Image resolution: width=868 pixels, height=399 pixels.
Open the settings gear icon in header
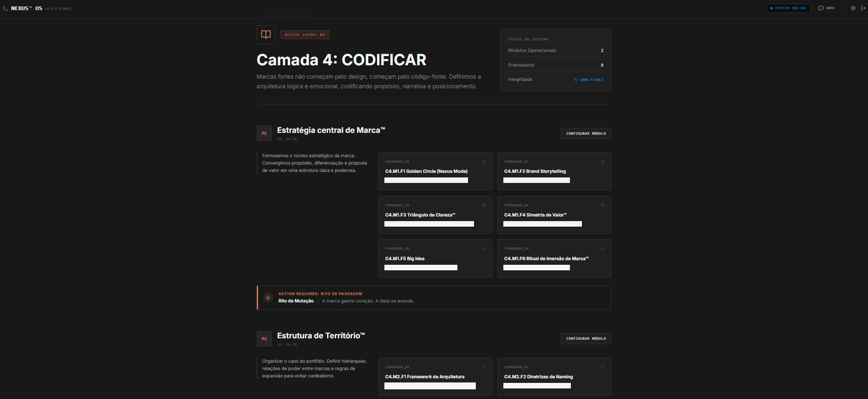tap(853, 8)
